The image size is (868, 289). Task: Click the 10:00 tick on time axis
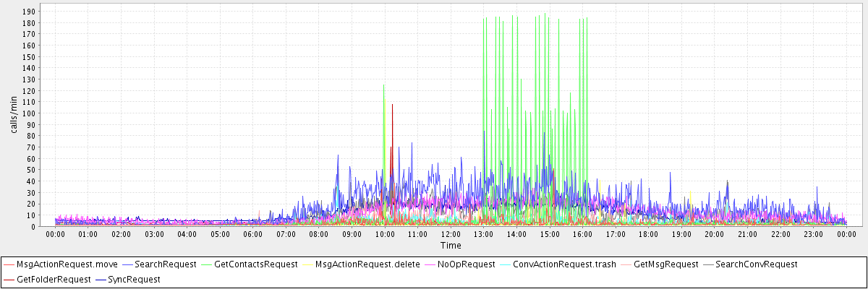coord(384,234)
